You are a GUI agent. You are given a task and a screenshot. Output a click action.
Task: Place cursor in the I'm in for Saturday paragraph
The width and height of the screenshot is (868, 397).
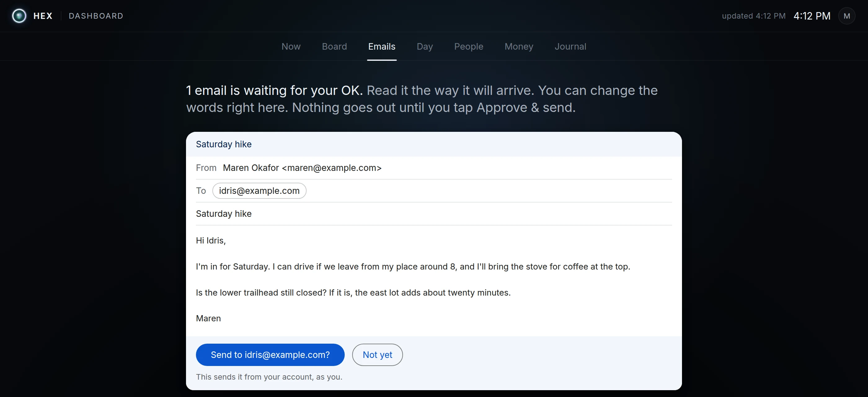[x=413, y=266]
